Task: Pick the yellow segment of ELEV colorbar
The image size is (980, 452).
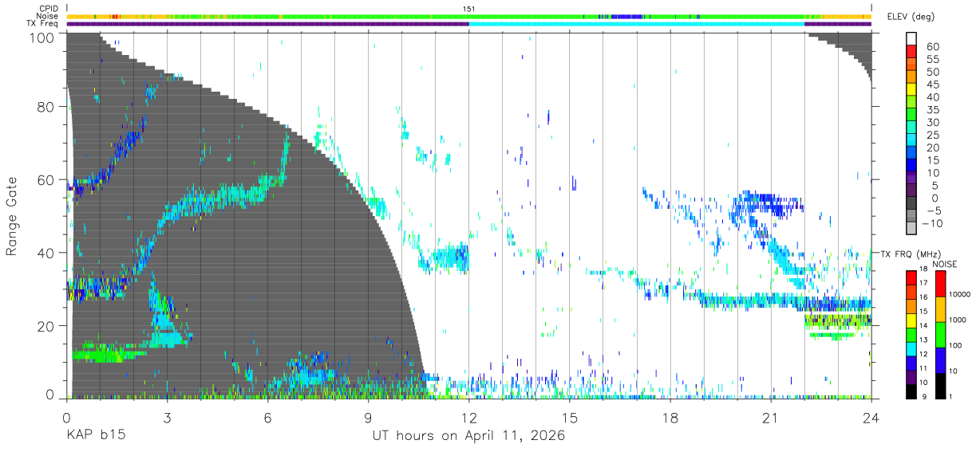Action: click(912, 88)
